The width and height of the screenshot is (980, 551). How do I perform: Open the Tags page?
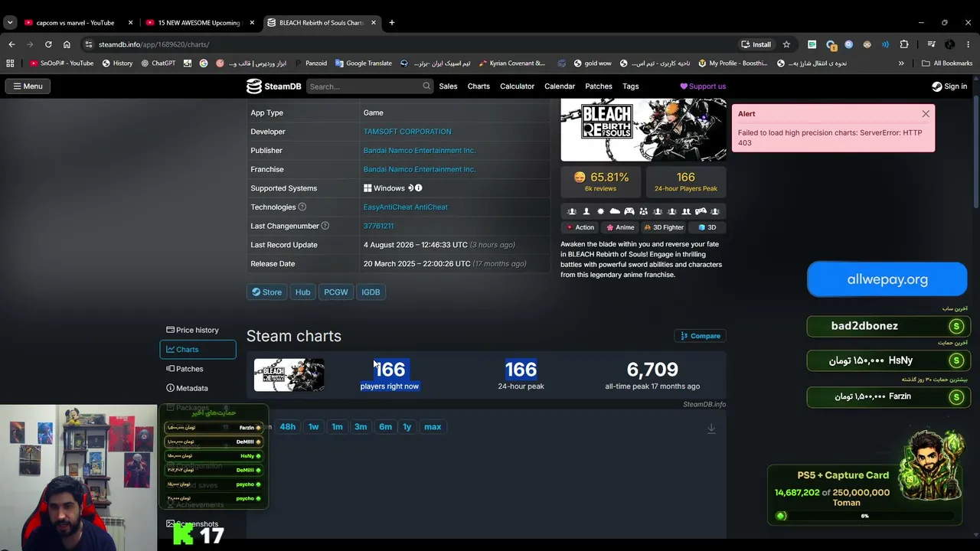[631, 86]
